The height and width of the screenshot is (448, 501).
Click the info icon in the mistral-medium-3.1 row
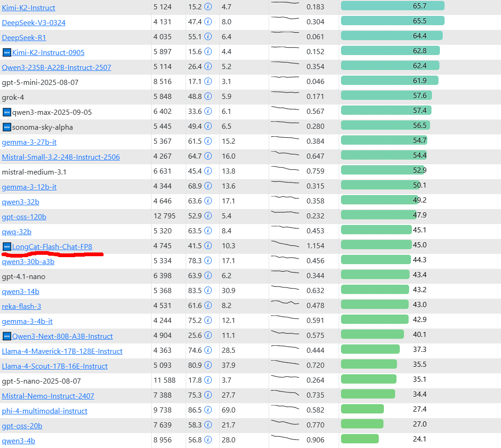(x=208, y=171)
